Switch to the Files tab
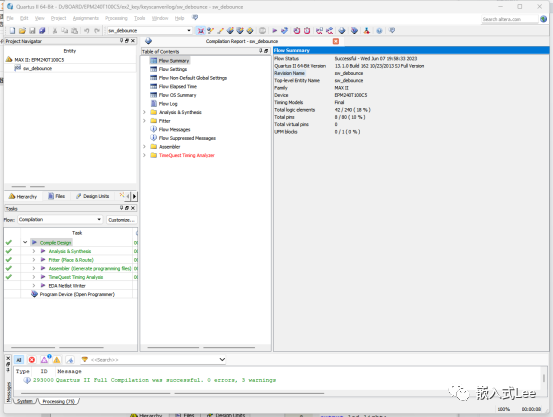553x417 pixels. pos(57,196)
